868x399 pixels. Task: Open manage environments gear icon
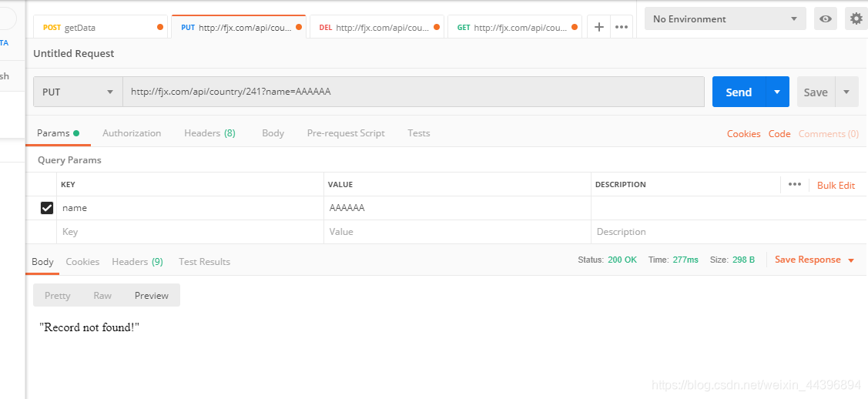coord(856,18)
